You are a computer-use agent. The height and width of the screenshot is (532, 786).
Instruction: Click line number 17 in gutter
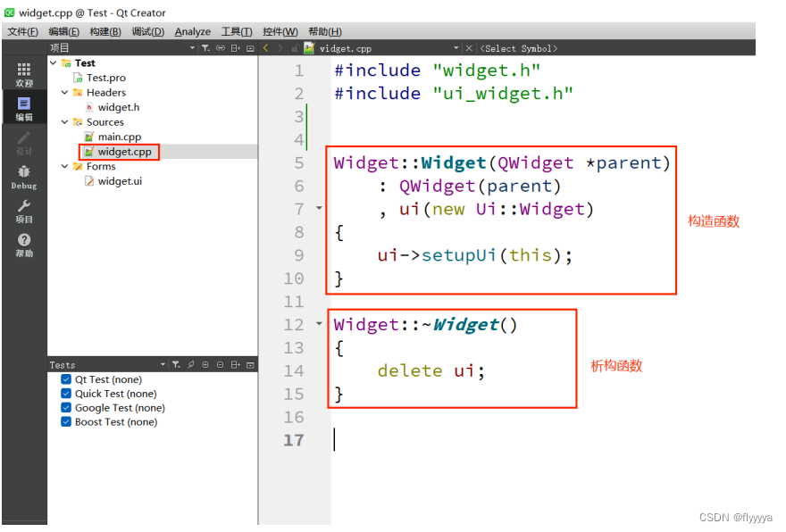294,440
